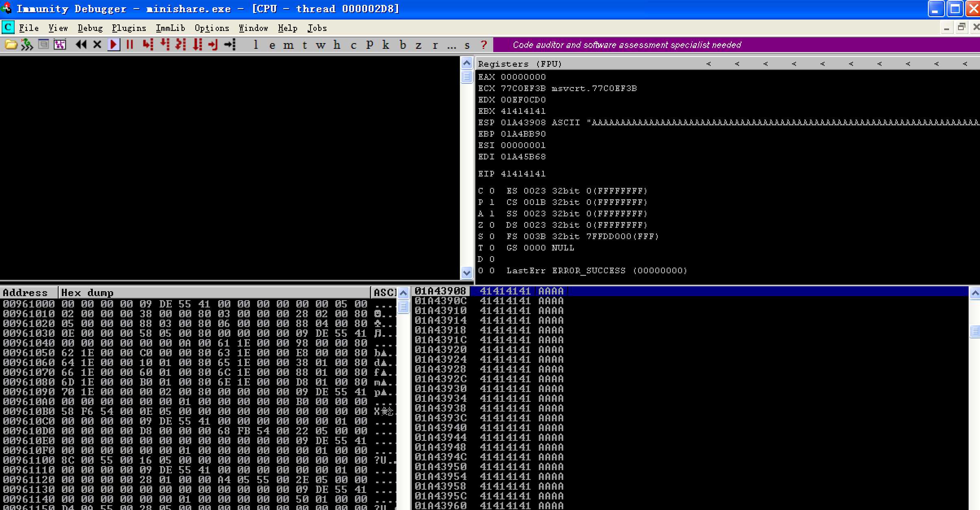This screenshot has height=510, width=980.
Task: Show CPU window with the c button
Action: click(x=353, y=45)
